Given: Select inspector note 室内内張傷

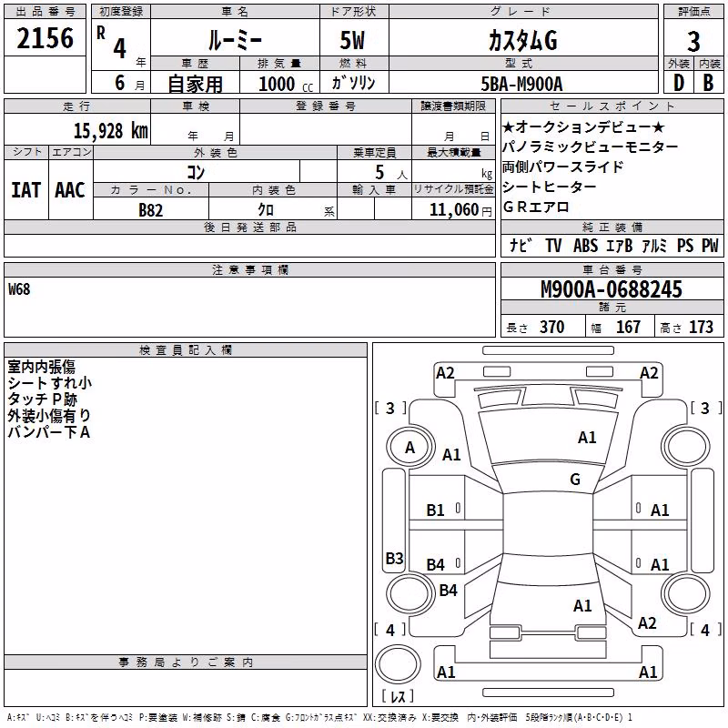Looking at the screenshot, I should [41, 367].
